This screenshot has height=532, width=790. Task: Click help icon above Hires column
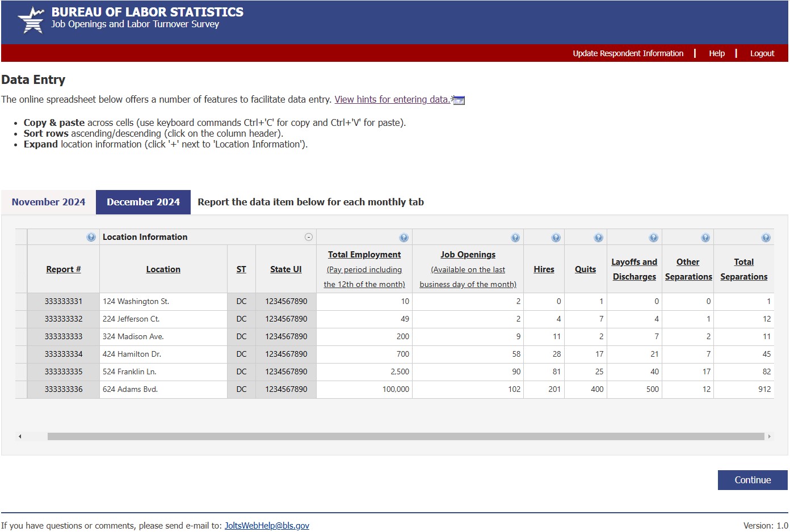[556, 238]
